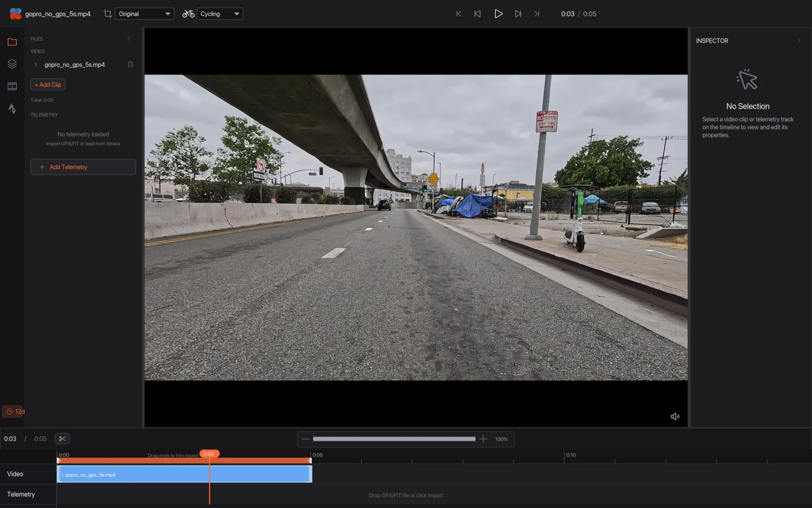The height and width of the screenshot is (508, 812).
Task: Click the Add Telemetry button
Action: pos(83,167)
